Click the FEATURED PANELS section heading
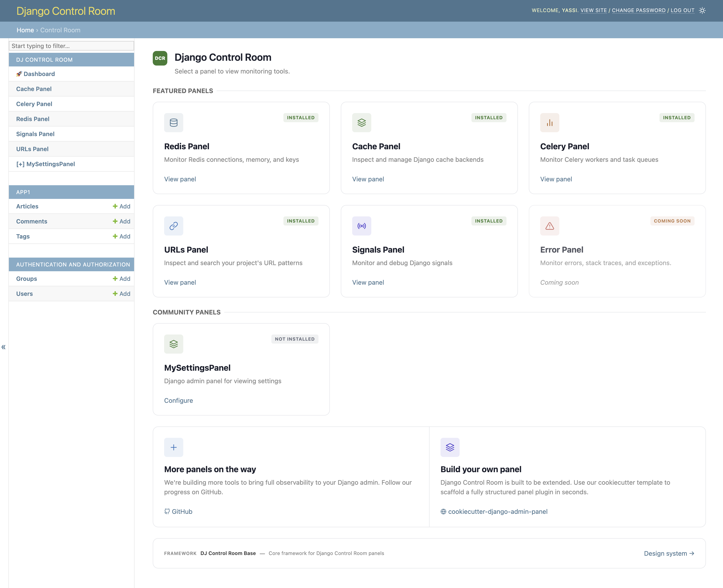Image resolution: width=723 pixels, height=588 pixels. [x=183, y=91]
